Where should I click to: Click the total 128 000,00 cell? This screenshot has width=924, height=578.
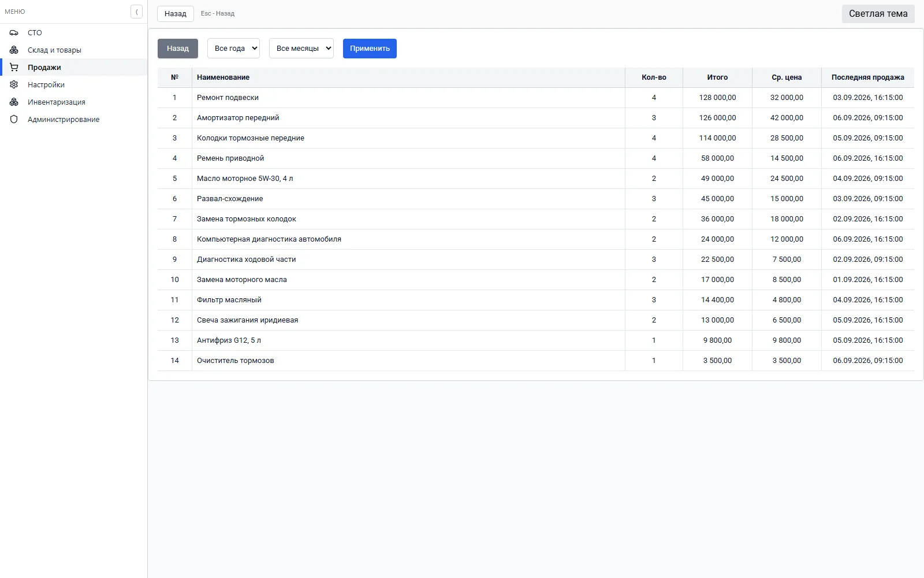point(717,98)
